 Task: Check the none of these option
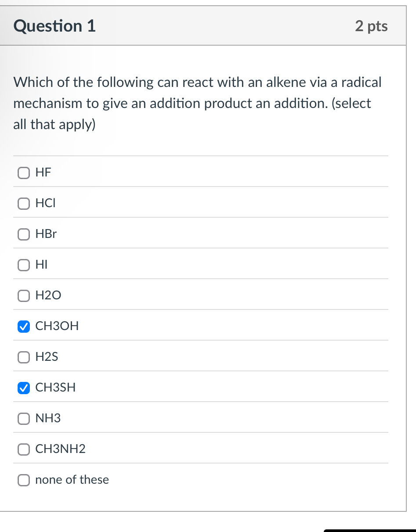[24, 480]
